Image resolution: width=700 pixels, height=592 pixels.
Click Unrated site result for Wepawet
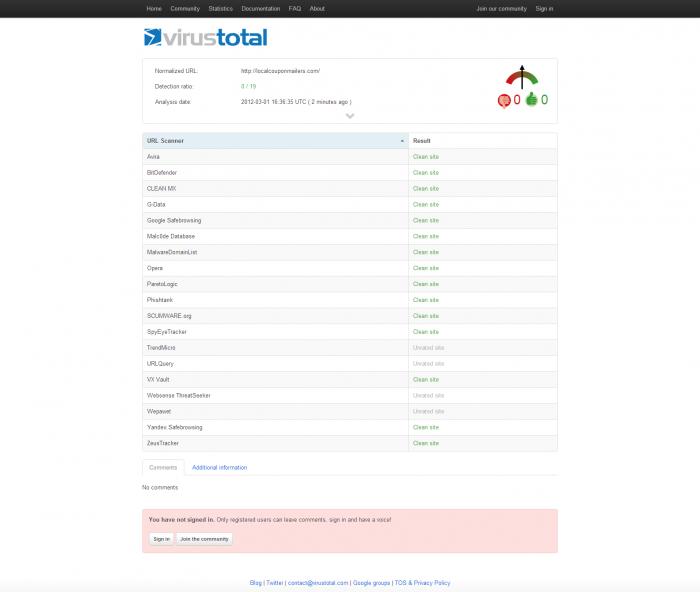point(428,412)
